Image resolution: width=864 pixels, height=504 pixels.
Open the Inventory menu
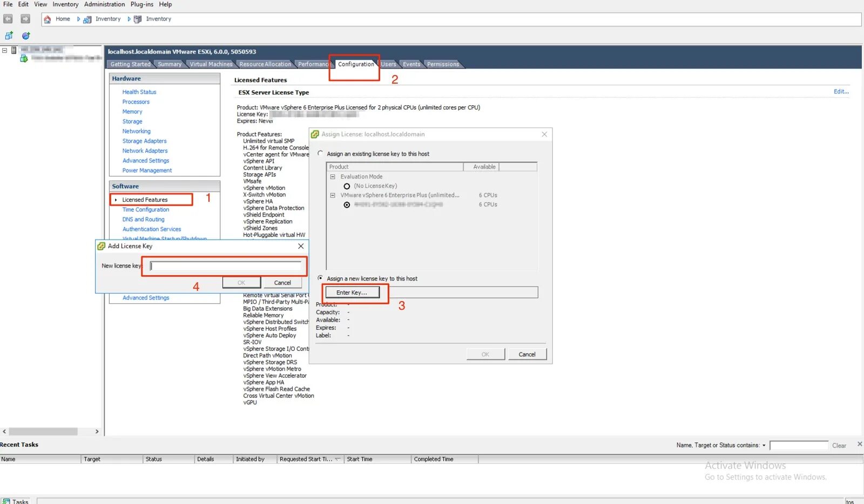click(65, 4)
